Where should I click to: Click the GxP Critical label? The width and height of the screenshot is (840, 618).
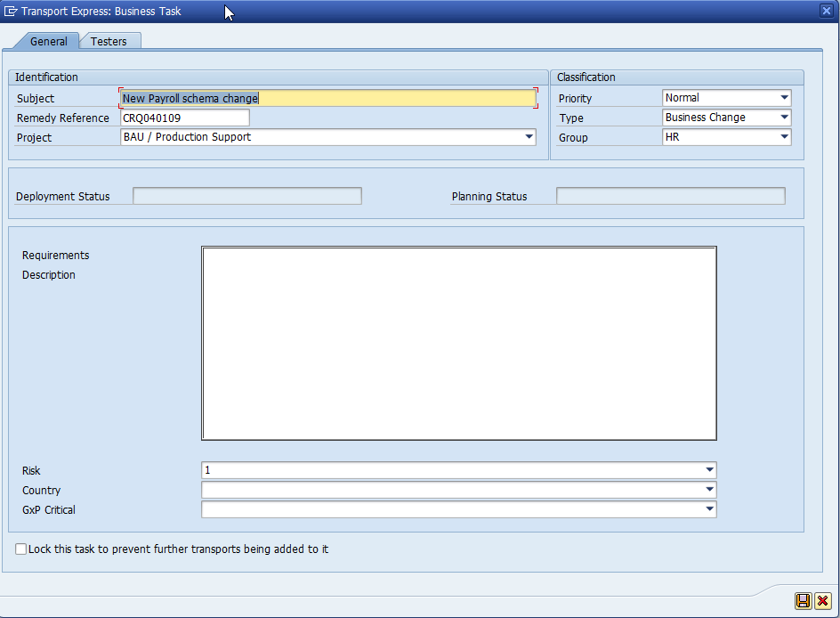pos(49,509)
